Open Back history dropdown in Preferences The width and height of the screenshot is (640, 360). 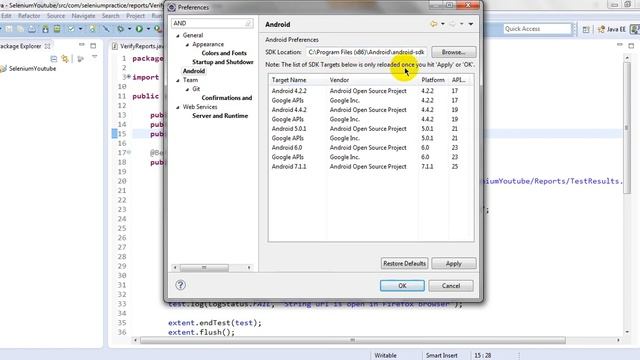pyautogui.click(x=443, y=24)
